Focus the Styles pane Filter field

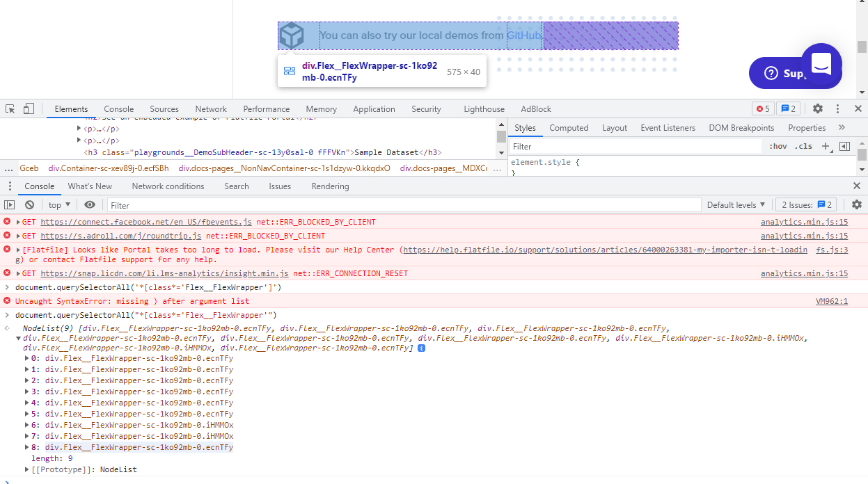[636, 147]
